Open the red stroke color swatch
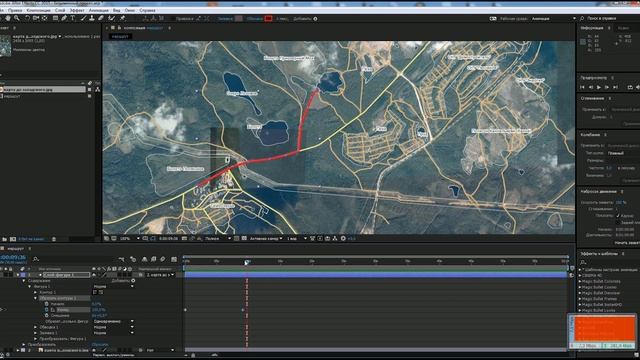 coord(268,19)
